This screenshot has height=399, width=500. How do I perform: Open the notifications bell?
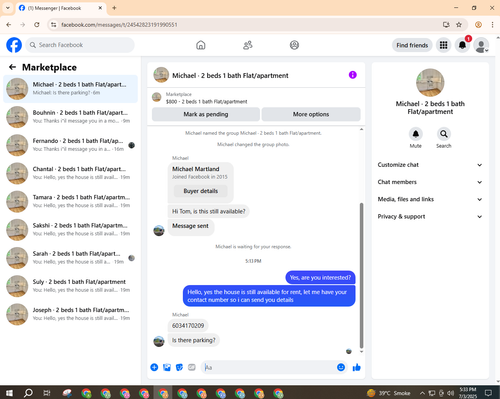(462, 45)
